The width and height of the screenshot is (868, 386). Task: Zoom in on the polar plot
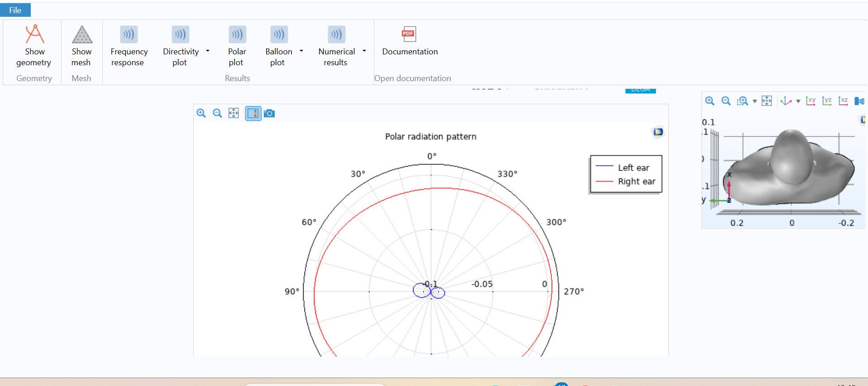tap(201, 113)
